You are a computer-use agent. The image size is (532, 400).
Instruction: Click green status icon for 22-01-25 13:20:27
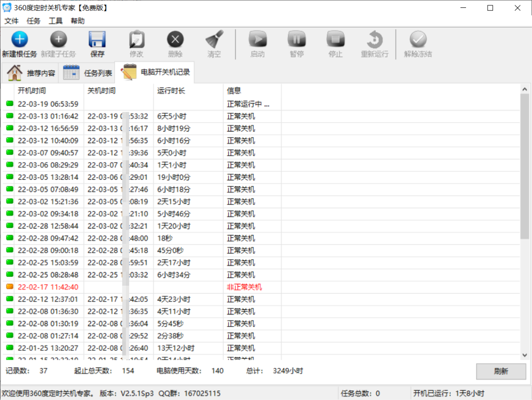click(9, 348)
